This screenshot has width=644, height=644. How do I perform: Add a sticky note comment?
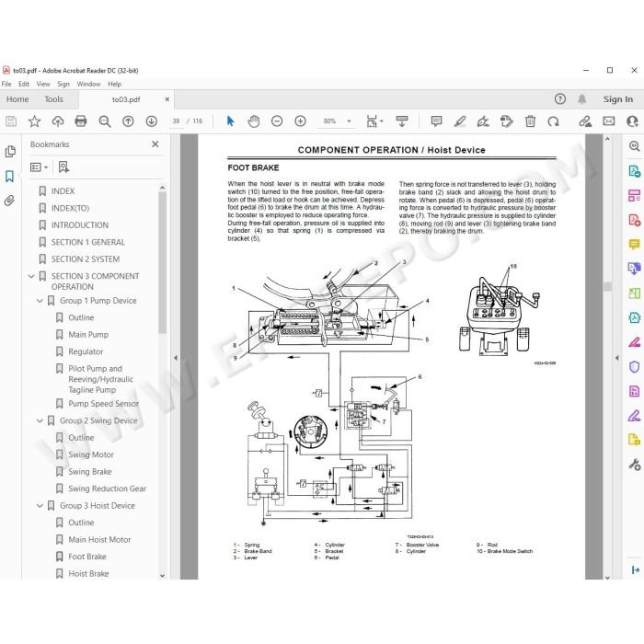436,121
